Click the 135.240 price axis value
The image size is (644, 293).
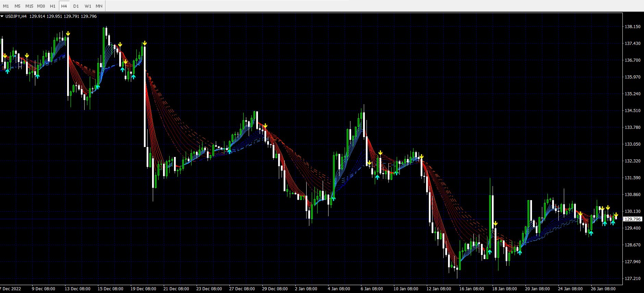click(632, 94)
